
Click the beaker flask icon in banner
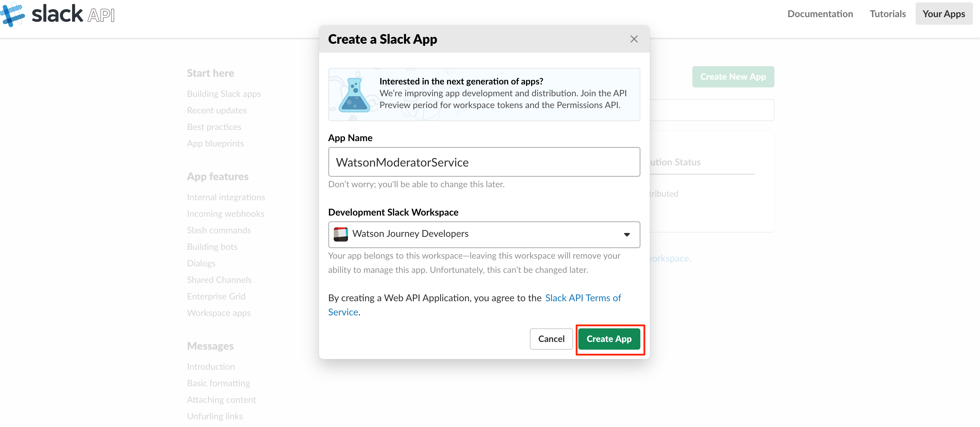[354, 95]
